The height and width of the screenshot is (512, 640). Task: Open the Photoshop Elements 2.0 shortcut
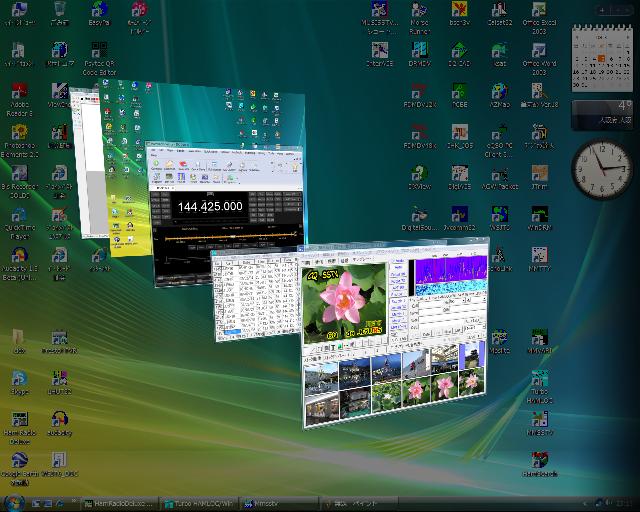coord(19,141)
